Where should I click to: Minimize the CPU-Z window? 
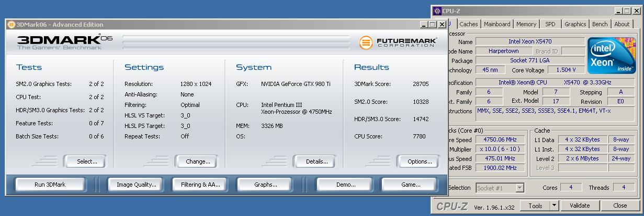coord(618,11)
